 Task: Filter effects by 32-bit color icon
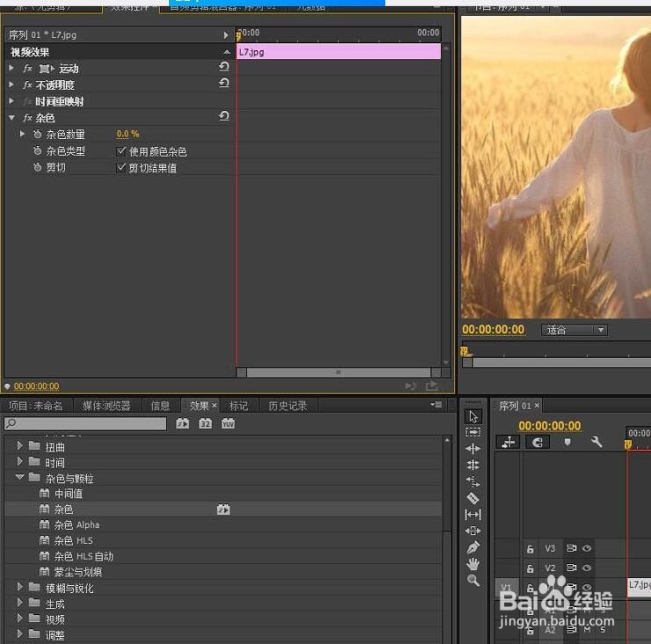pyautogui.click(x=205, y=423)
